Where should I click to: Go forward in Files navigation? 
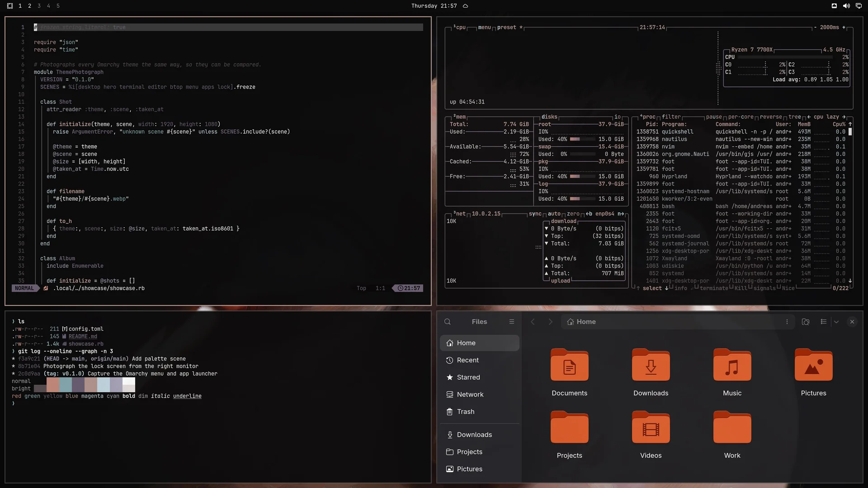pos(550,322)
